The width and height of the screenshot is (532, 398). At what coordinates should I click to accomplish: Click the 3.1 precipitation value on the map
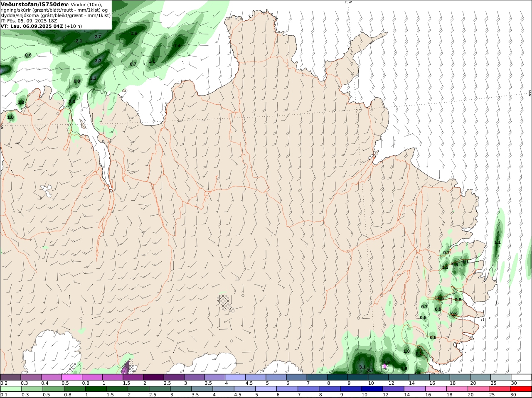click(362, 367)
